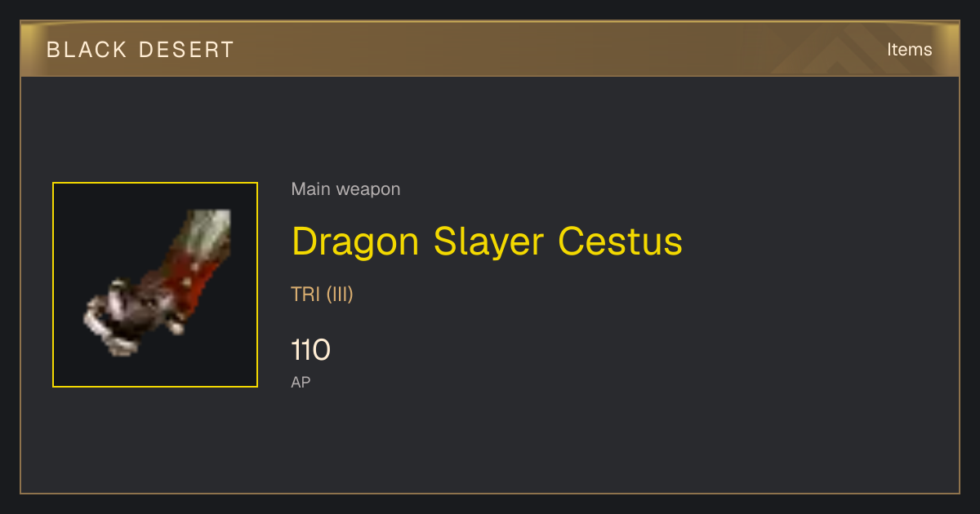Click the Main weapon category label

point(345,189)
